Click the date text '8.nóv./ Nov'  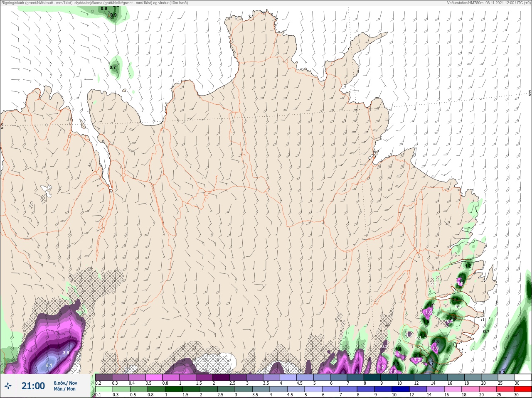point(65,383)
